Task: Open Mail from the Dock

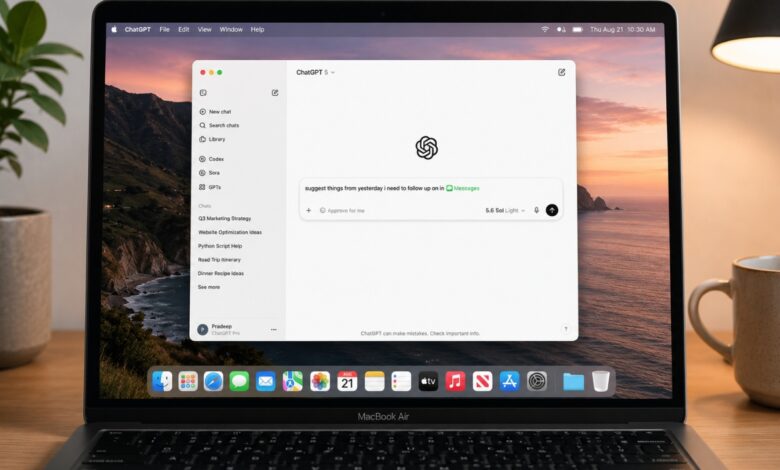Action: pos(266,381)
